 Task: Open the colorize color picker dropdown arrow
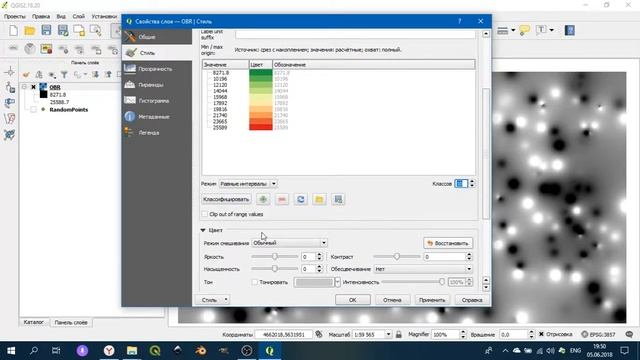pos(337,282)
